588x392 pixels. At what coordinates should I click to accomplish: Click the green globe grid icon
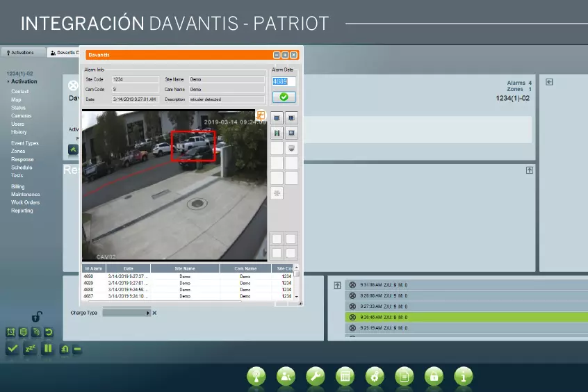pyautogui.click(x=23, y=332)
